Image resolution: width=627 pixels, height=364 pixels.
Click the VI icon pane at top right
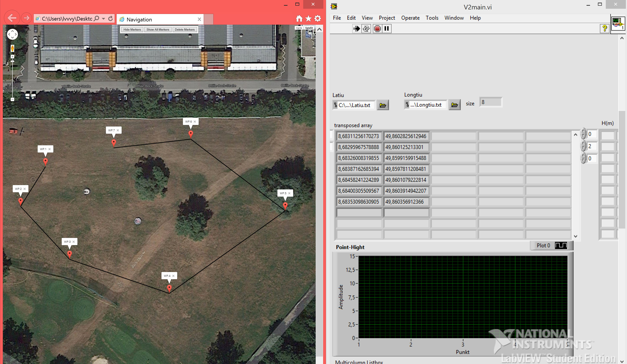tap(618, 23)
